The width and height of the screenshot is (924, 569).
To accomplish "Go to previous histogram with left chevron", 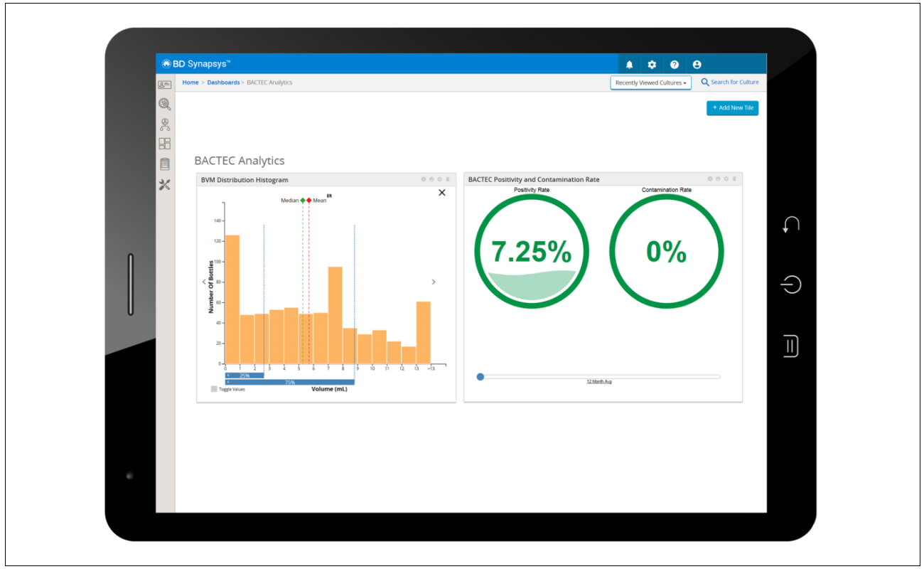I will point(204,282).
